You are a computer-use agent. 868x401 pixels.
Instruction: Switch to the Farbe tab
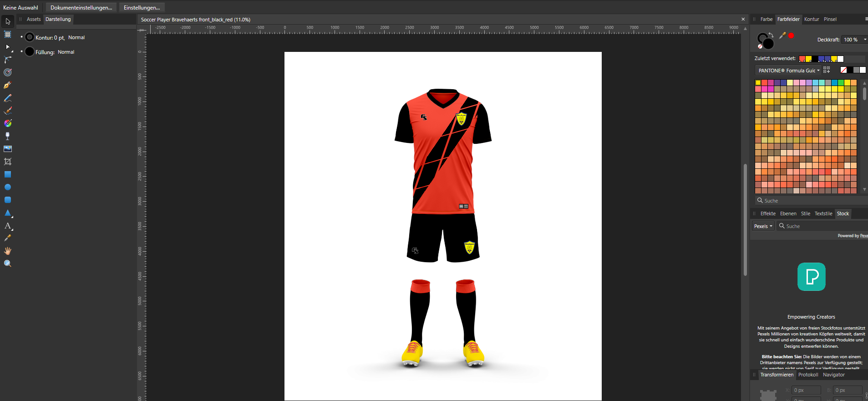pyautogui.click(x=766, y=19)
